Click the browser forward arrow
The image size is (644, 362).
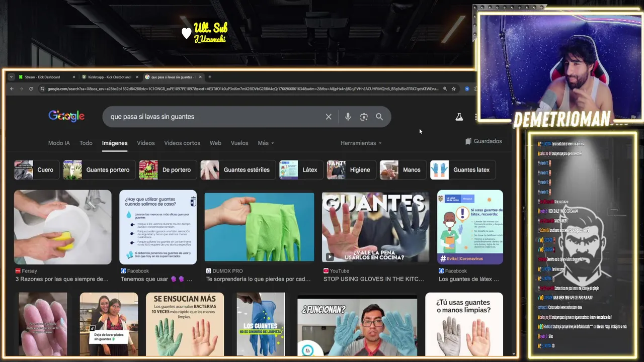click(21, 89)
